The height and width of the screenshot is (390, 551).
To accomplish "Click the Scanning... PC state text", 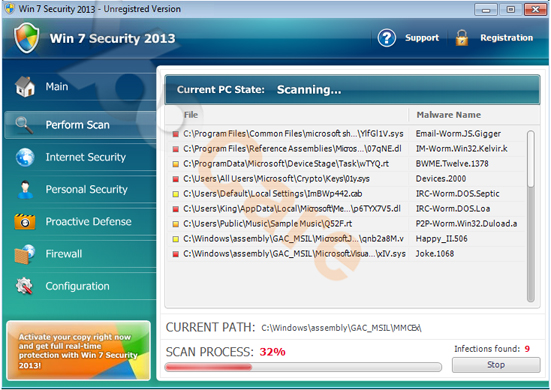I will (x=309, y=90).
